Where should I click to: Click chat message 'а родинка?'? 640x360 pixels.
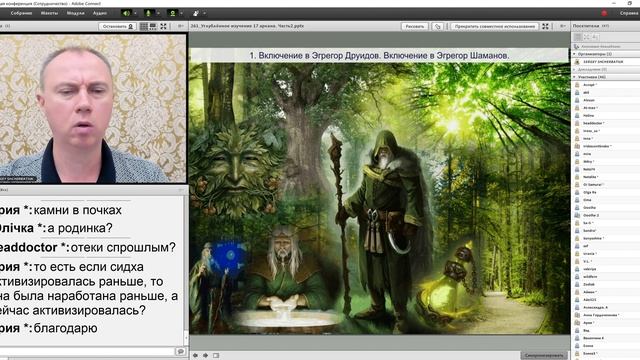[x=80, y=228]
